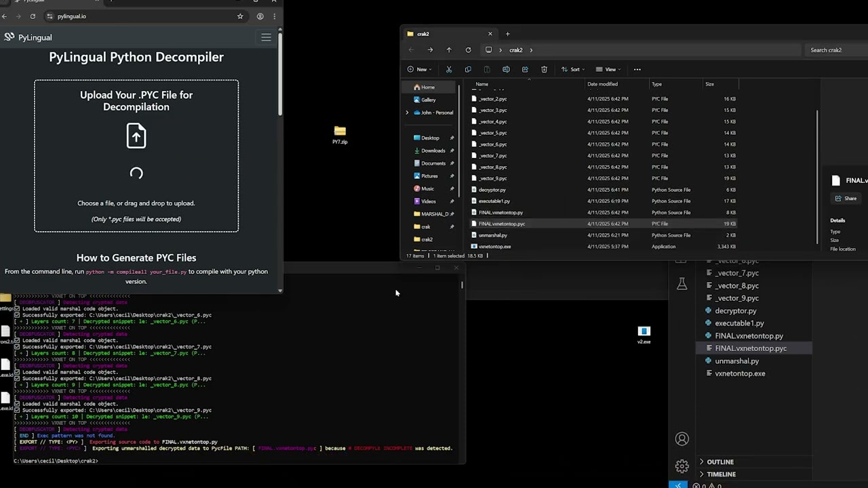
Task: Click the Copy icon in File Explorer toolbar
Action: point(468,69)
